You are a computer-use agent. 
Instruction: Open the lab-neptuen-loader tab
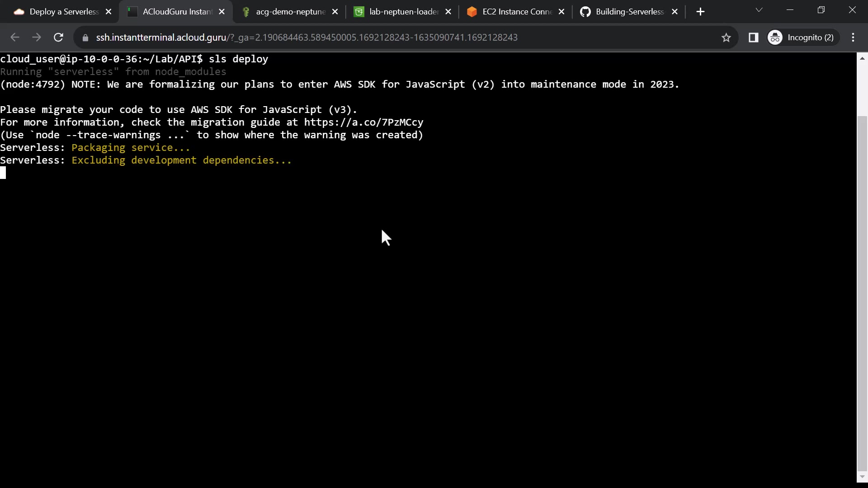click(402, 12)
